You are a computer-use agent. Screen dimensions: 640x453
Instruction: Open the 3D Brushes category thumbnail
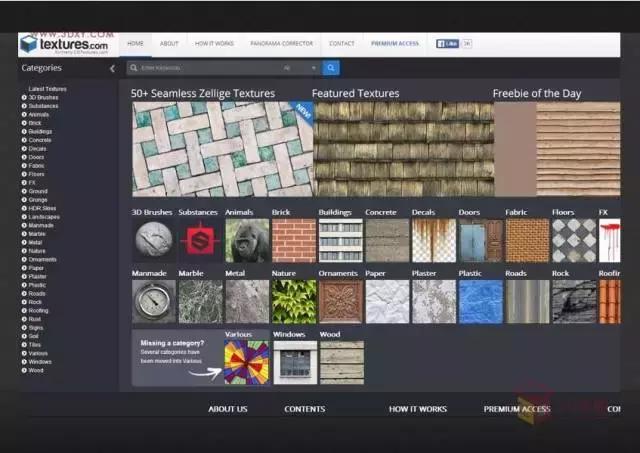click(153, 241)
